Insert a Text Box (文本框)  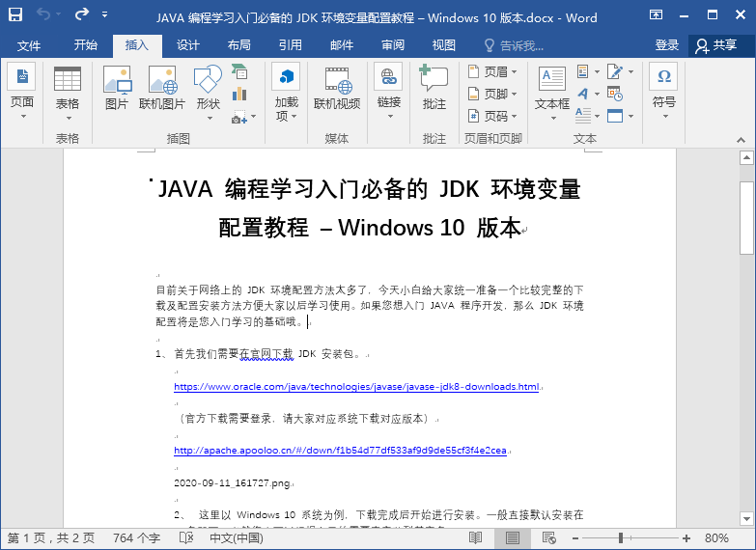click(x=552, y=89)
